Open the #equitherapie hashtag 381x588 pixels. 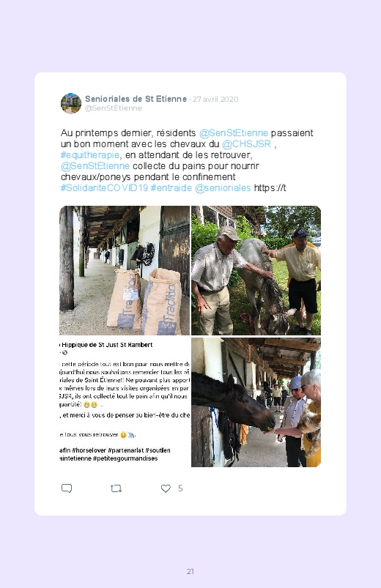pyautogui.click(x=90, y=155)
